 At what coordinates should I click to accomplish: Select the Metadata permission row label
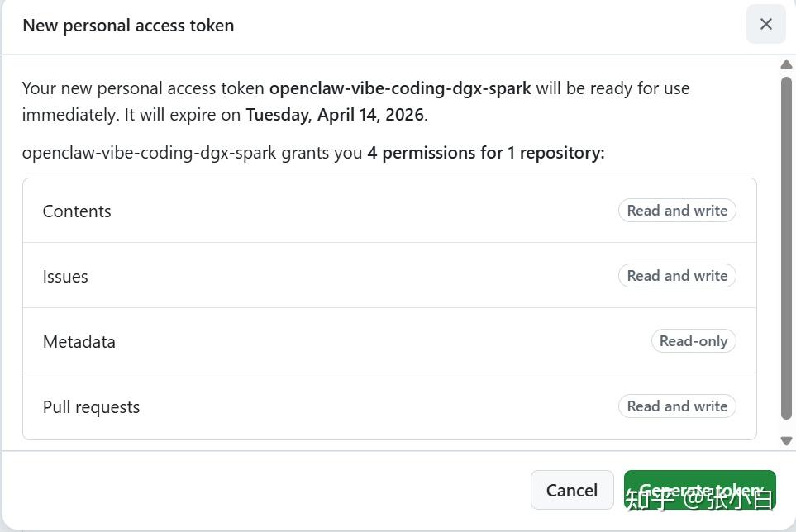point(79,342)
